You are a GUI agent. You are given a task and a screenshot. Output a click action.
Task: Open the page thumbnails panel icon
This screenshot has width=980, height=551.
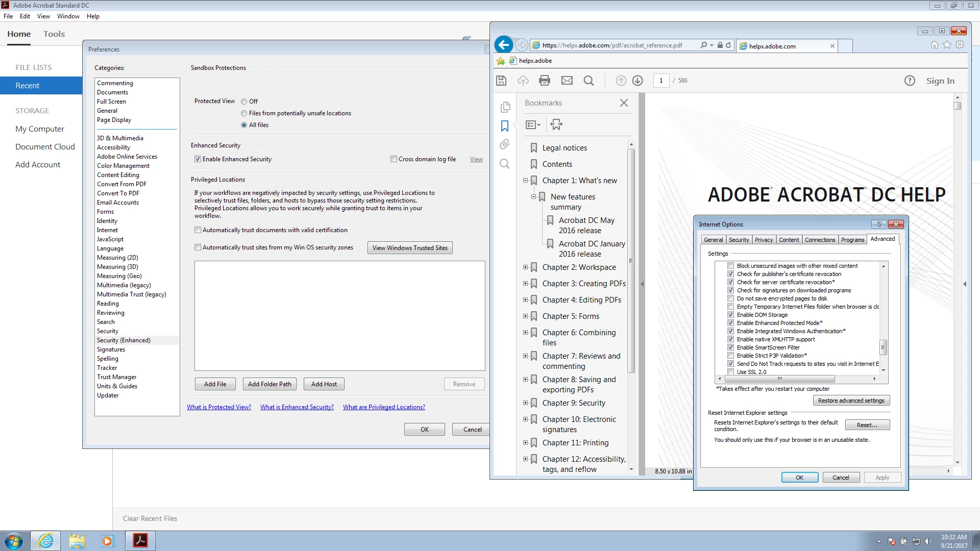click(x=505, y=107)
